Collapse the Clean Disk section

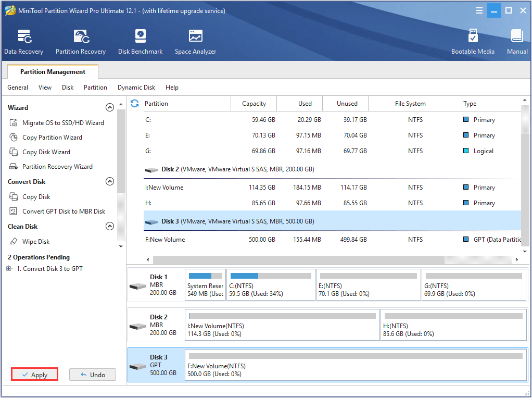click(109, 227)
